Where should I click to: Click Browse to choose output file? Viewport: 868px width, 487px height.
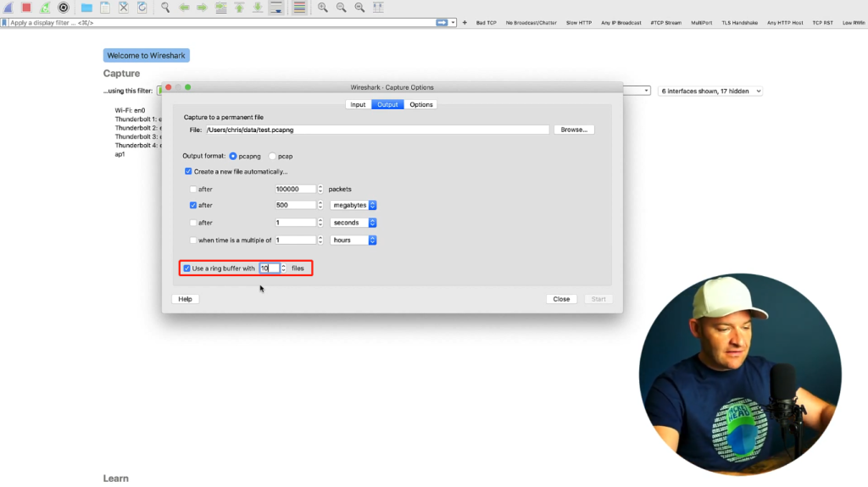click(x=574, y=130)
